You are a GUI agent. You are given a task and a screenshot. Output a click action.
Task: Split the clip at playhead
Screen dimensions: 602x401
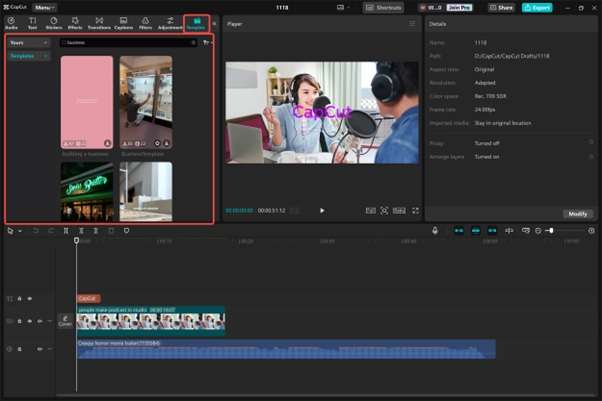point(66,230)
